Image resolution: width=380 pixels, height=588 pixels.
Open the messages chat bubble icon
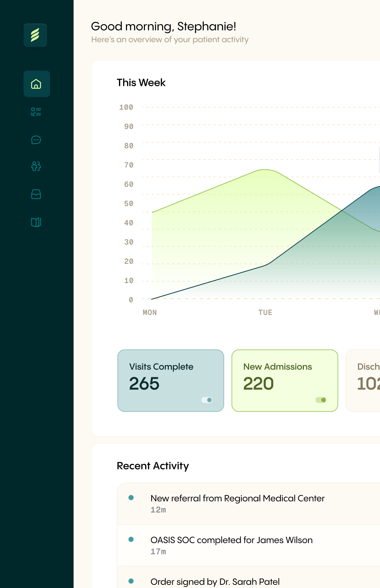[36, 140]
